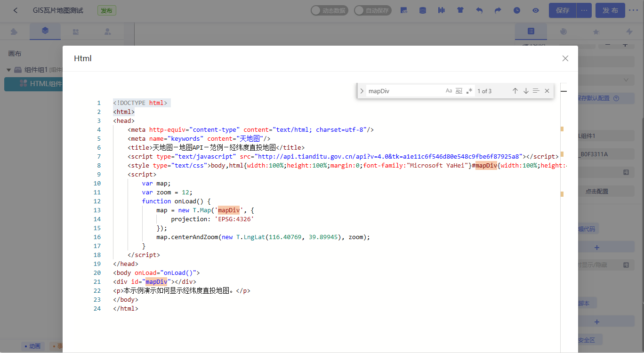The width and height of the screenshot is (644, 353).
Task: Switch to the grid blocks tab
Action: pyautogui.click(x=76, y=32)
